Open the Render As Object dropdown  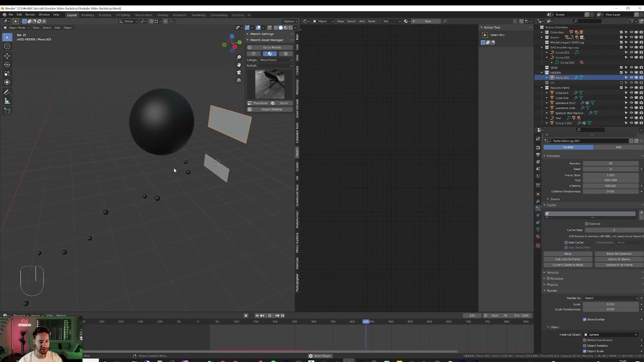click(x=611, y=298)
